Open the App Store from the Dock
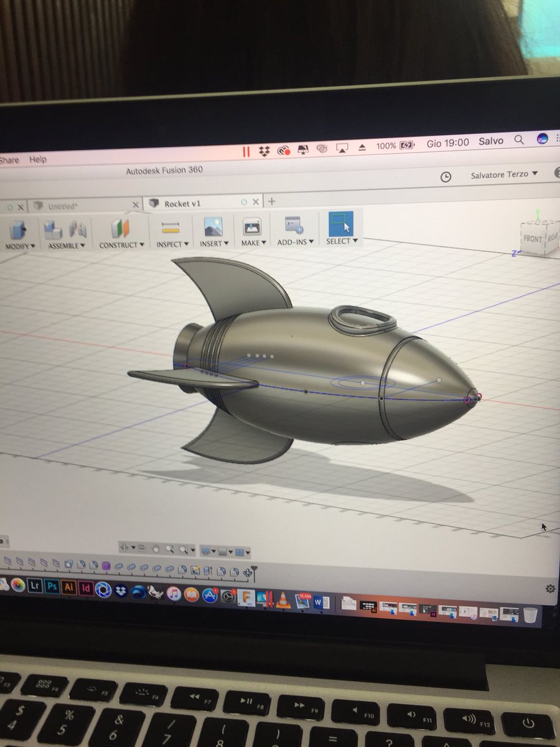 [x=210, y=596]
